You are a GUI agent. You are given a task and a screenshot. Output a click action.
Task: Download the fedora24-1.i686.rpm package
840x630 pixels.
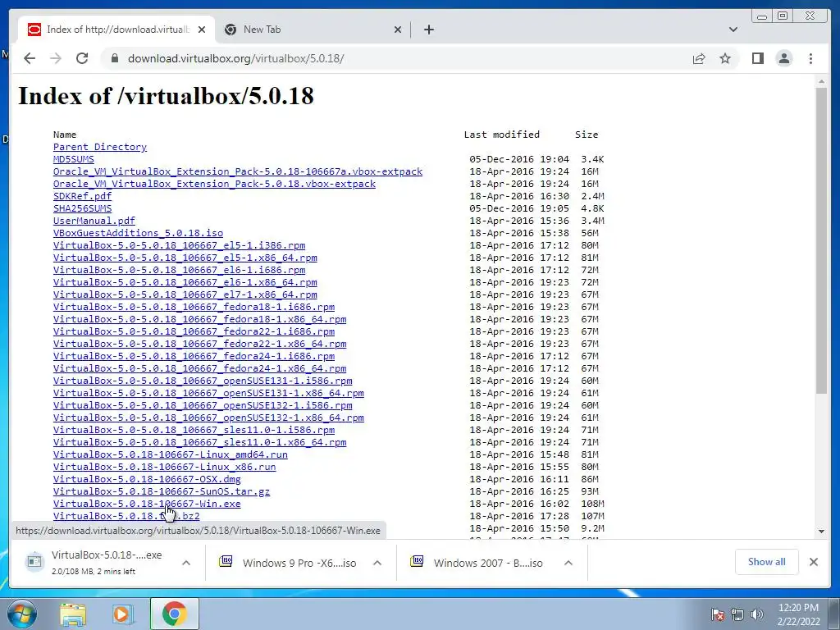194,356
